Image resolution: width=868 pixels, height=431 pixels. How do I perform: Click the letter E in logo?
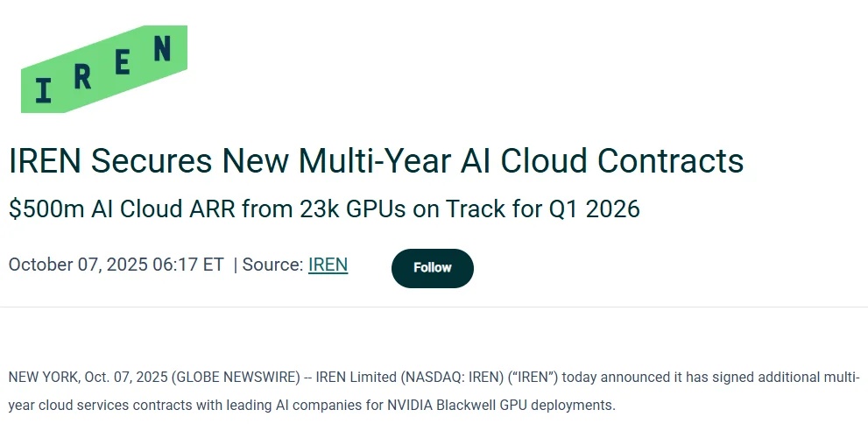[123, 63]
